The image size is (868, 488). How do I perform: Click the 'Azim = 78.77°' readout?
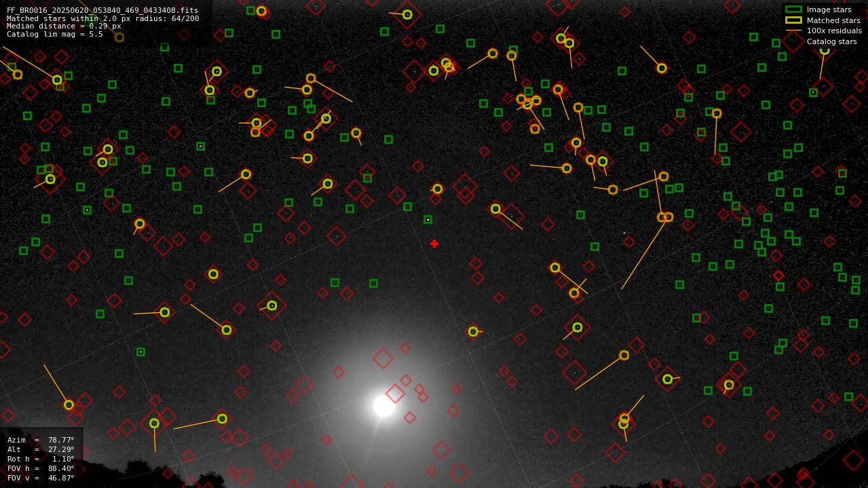[x=41, y=440]
